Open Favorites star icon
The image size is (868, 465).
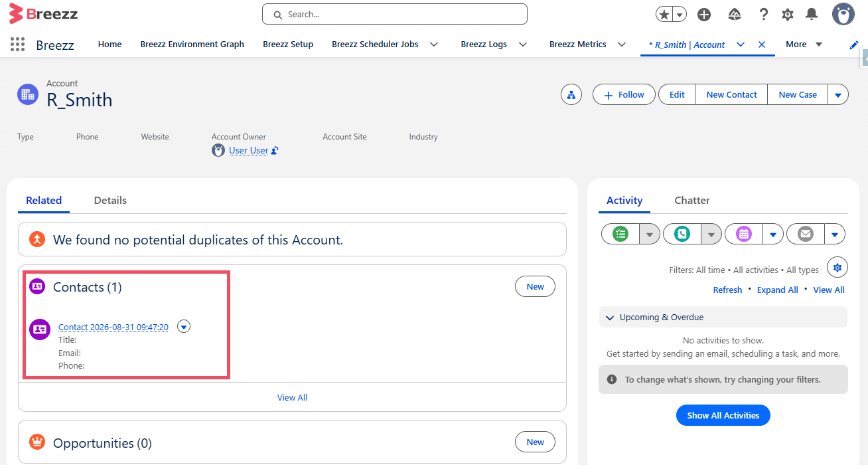coord(664,15)
